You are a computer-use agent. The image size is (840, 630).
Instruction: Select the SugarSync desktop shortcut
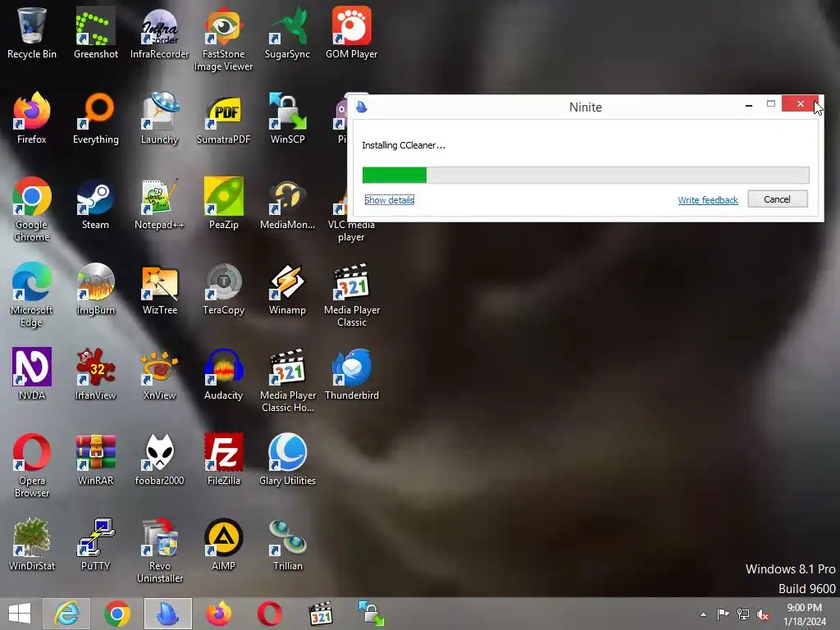coord(287,33)
